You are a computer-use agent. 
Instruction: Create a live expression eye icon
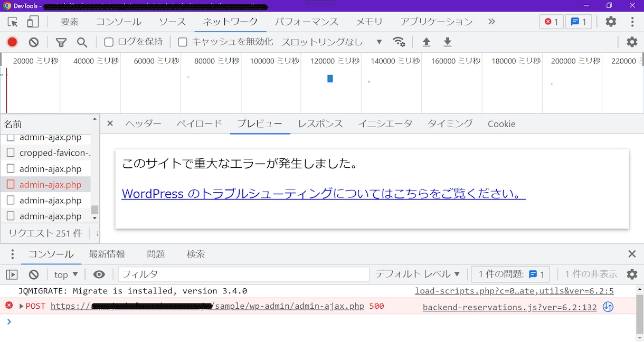(99, 274)
